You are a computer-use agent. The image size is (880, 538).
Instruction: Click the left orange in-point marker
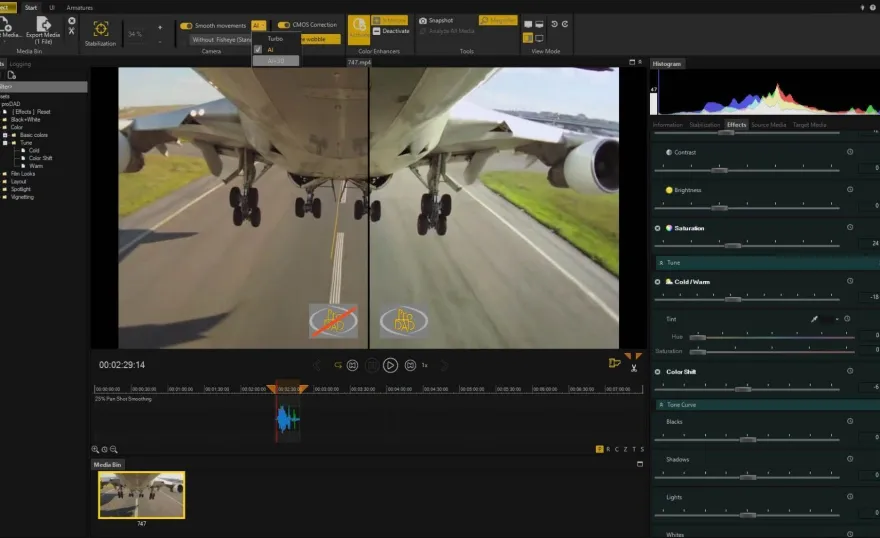[272, 389]
